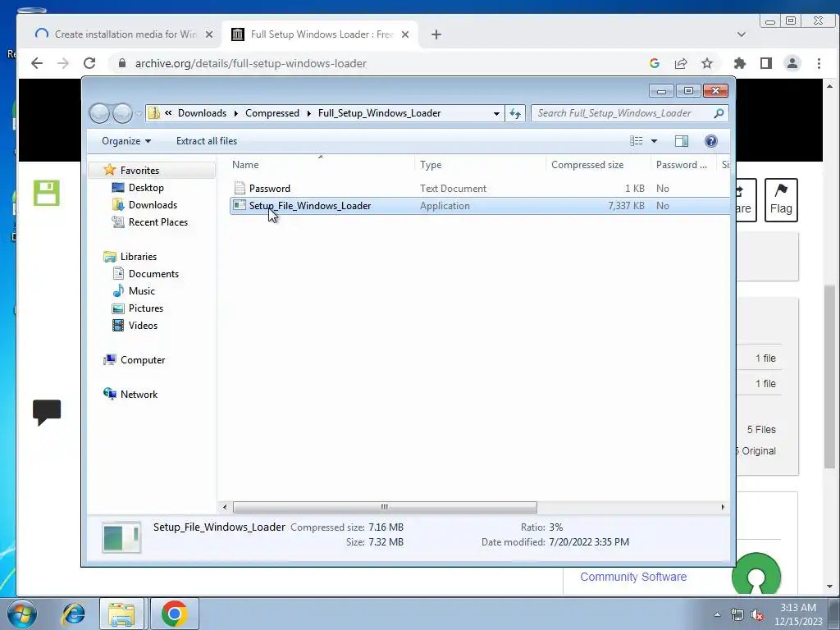Sort by Type column header
This screenshot has width=840, height=630.
480,164
